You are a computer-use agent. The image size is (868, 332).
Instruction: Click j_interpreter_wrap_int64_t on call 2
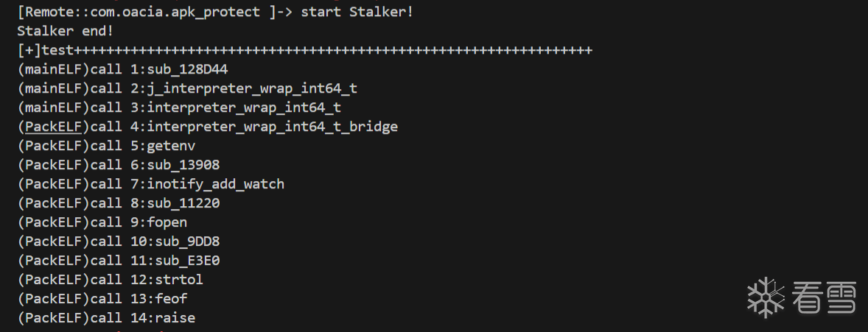(252, 88)
